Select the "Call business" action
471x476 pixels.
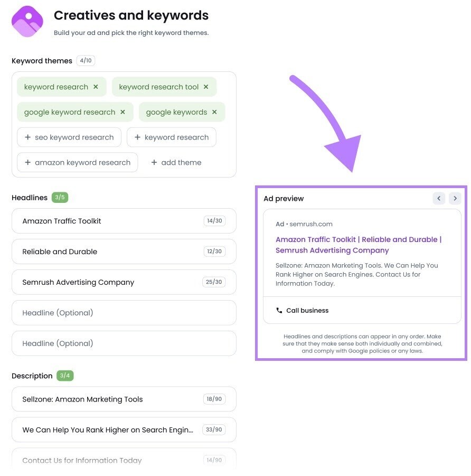[307, 311]
